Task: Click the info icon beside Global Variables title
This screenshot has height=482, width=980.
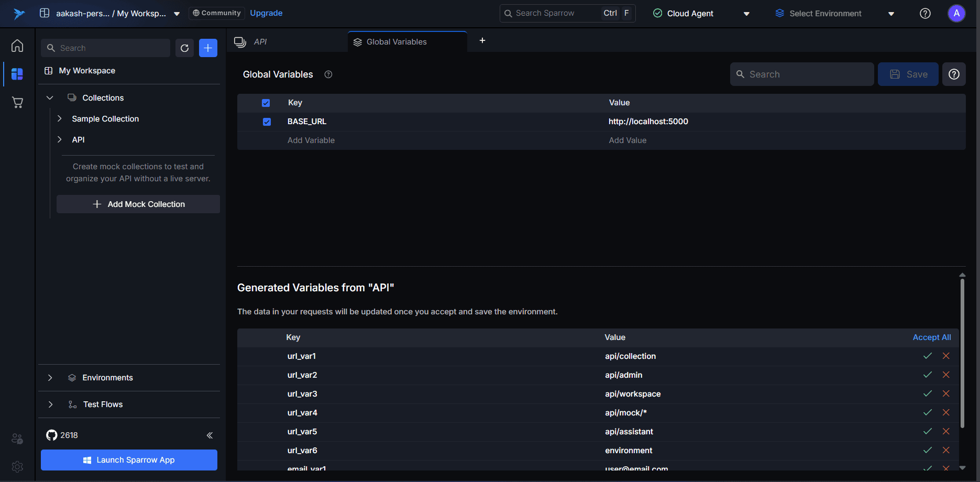Action: [x=328, y=74]
